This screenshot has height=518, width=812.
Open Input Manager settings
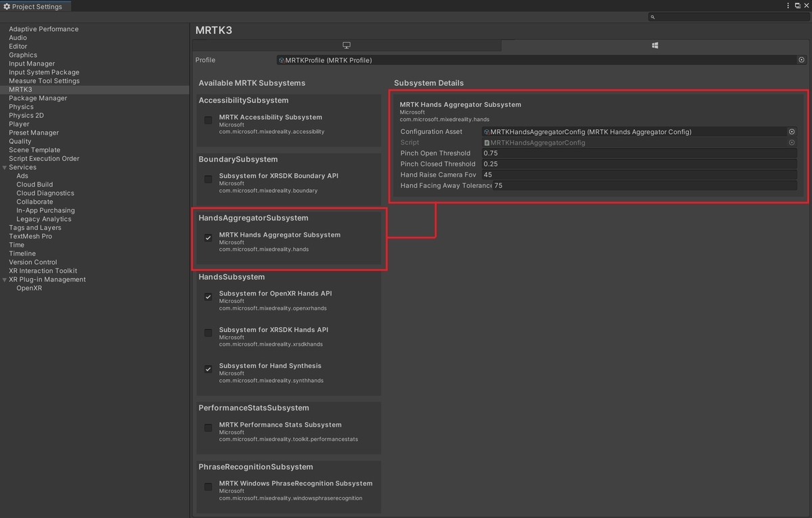click(x=32, y=64)
